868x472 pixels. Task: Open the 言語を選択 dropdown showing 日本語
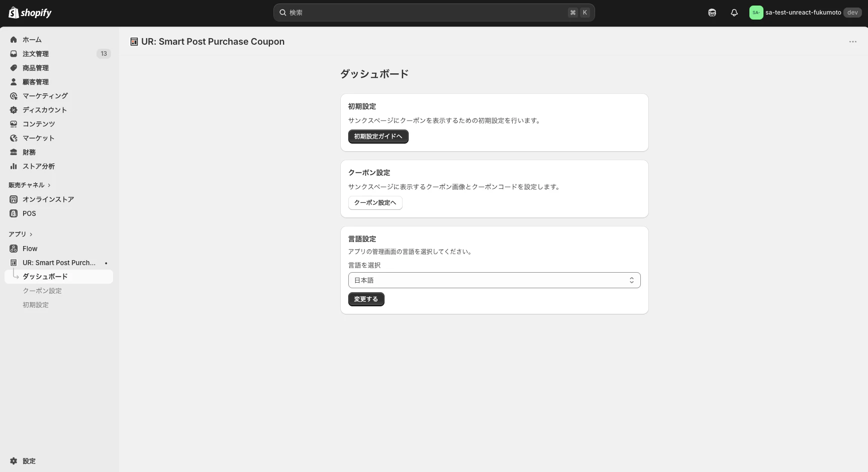495,280
